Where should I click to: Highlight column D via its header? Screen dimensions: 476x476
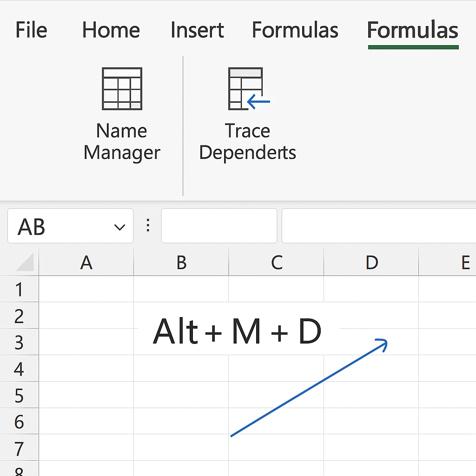tap(371, 263)
